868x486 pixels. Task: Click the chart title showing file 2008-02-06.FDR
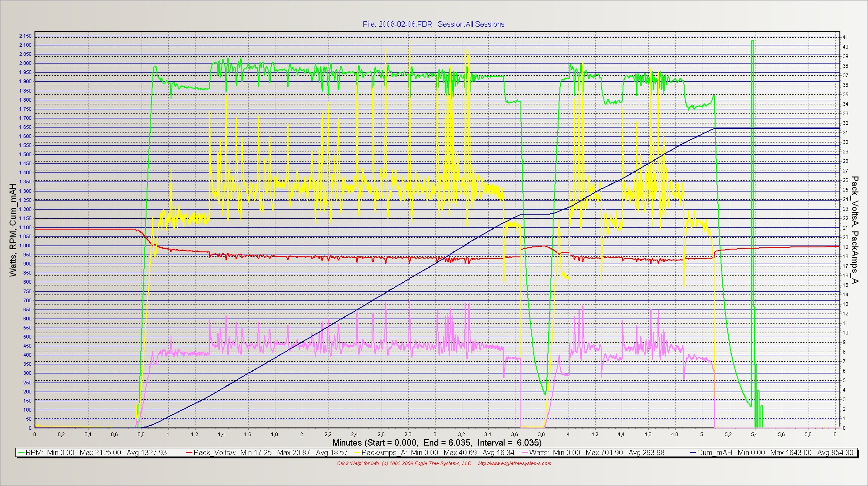pos(433,25)
